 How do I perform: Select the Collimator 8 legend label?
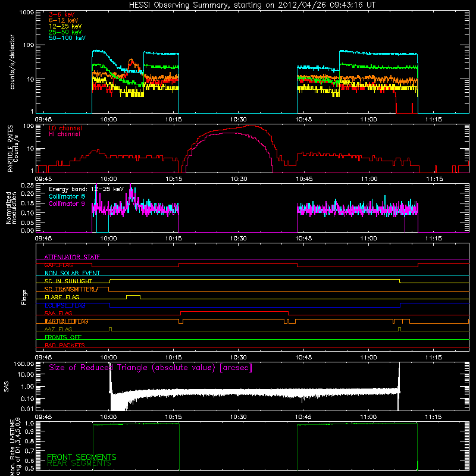click(67, 196)
